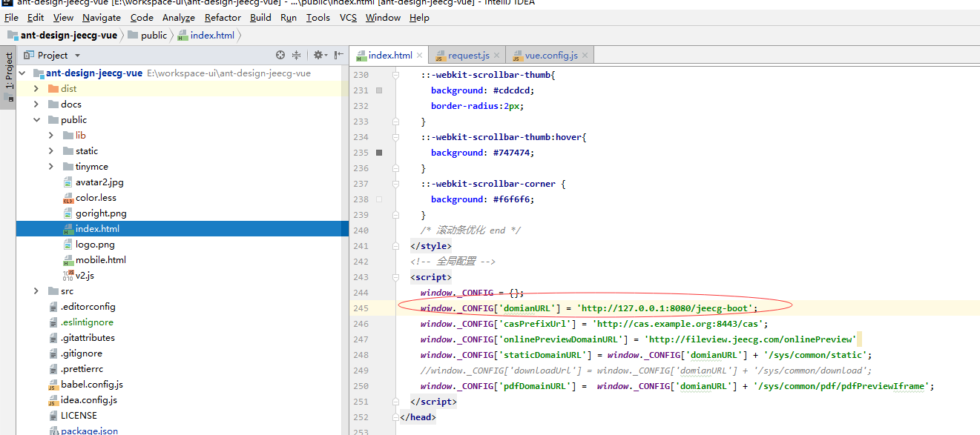The image size is (980, 435).
Task: Switch to the vue.config.js tab
Action: pyautogui.click(x=551, y=56)
